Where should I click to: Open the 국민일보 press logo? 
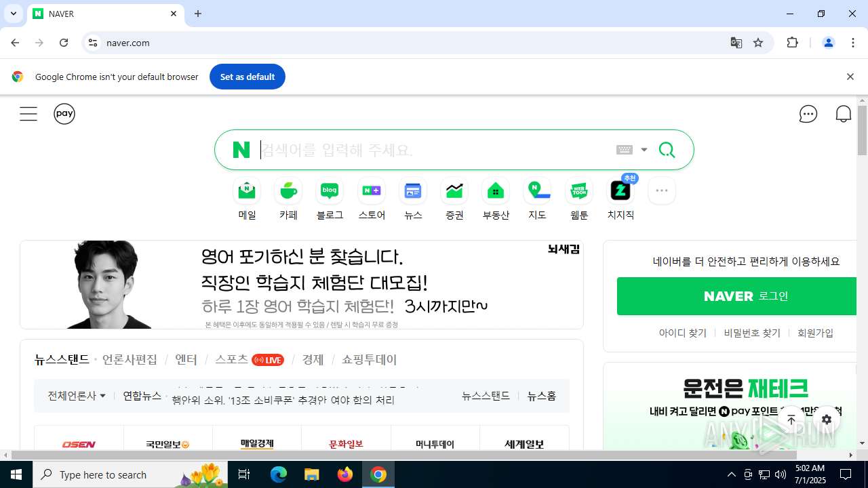168,444
